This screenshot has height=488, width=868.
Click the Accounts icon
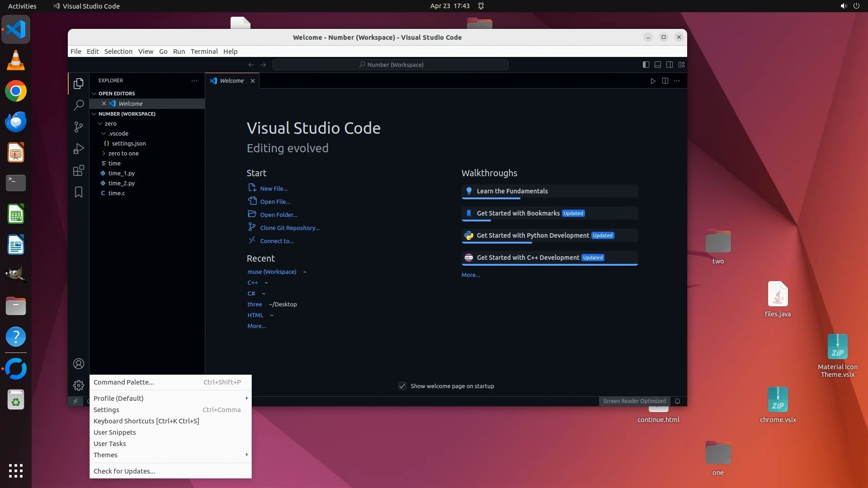click(79, 364)
